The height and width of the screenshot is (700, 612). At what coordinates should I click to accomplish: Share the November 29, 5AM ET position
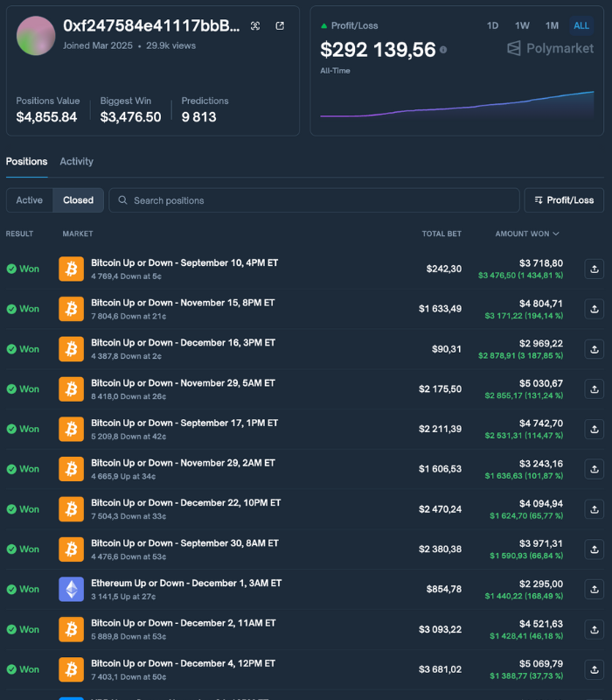point(595,388)
